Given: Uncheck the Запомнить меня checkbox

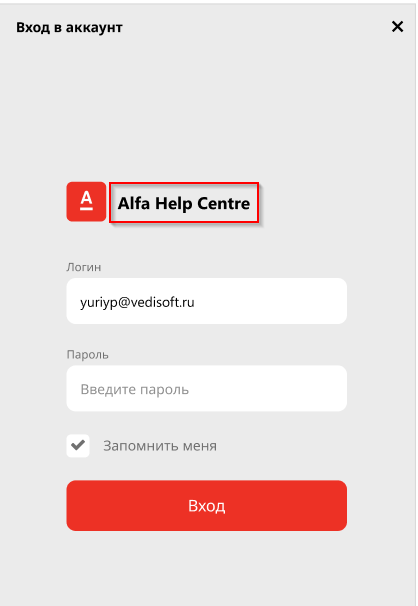Looking at the screenshot, I should pos(78,446).
